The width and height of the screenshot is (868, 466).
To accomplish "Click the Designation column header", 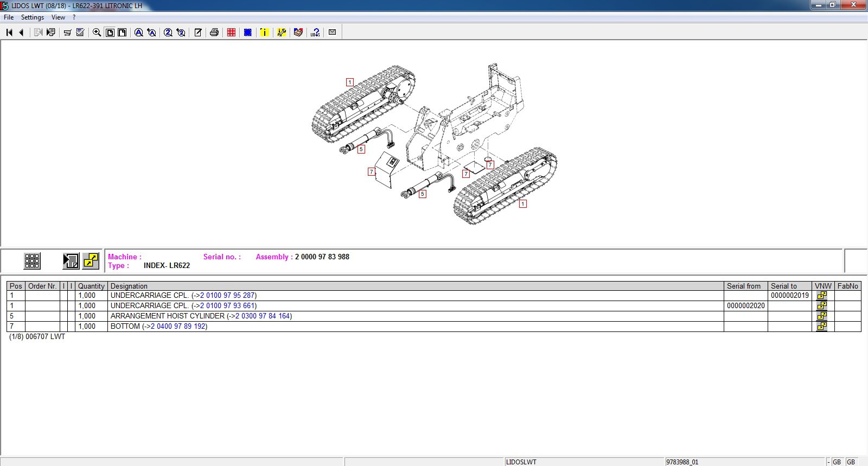I will (416, 286).
